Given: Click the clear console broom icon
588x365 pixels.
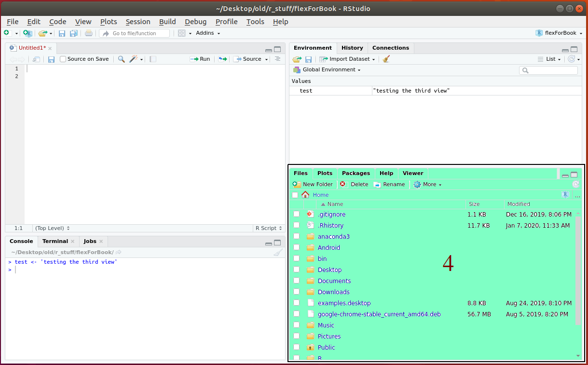Looking at the screenshot, I should (x=278, y=252).
